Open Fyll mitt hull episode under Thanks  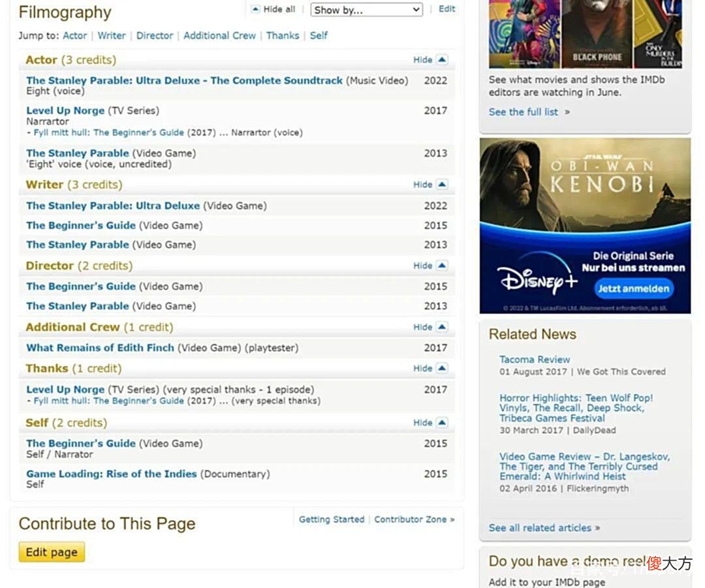coord(109,401)
